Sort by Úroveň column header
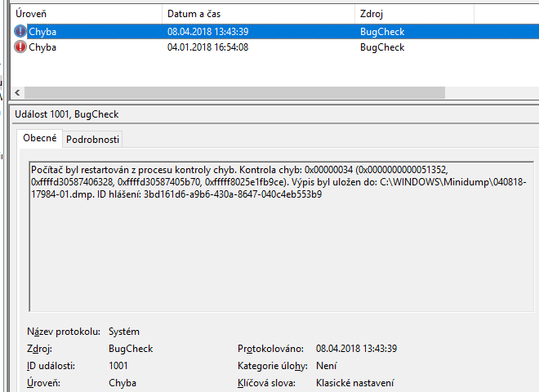Screen dimensions: 539x392 (87, 14)
